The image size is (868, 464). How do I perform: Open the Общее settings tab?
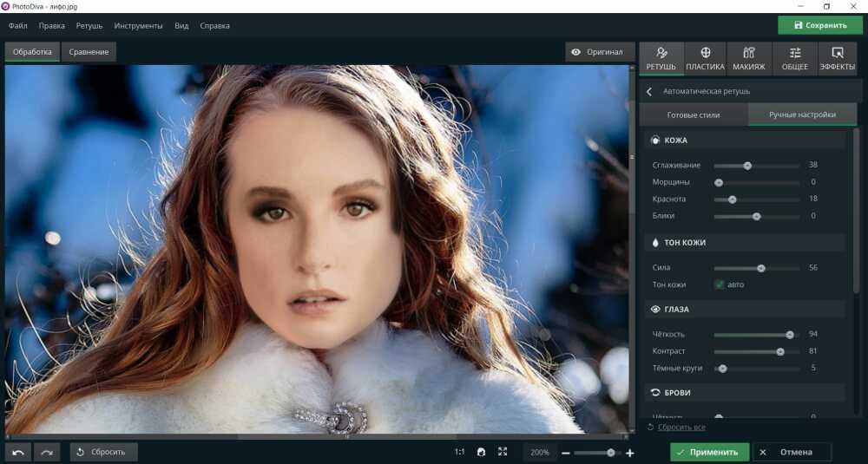point(793,59)
